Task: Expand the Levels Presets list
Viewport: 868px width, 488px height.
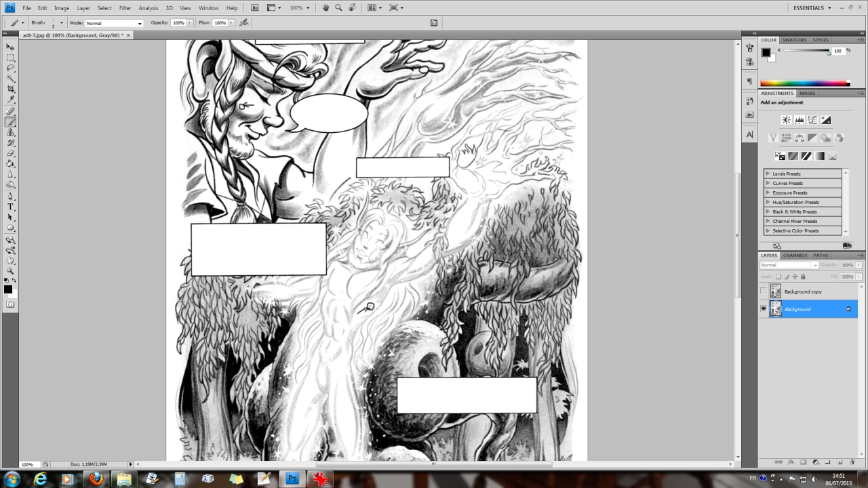Action: 768,174
